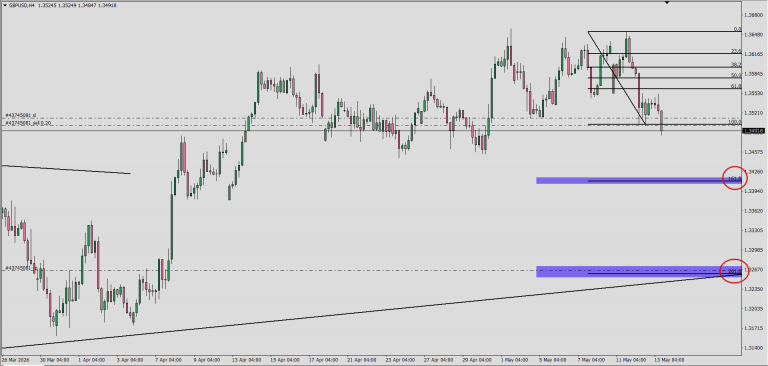The width and height of the screenshot is (768, 366).
Task: Click price scale value 1.33620
Action: pyautogui.click(x=754, y=211)
